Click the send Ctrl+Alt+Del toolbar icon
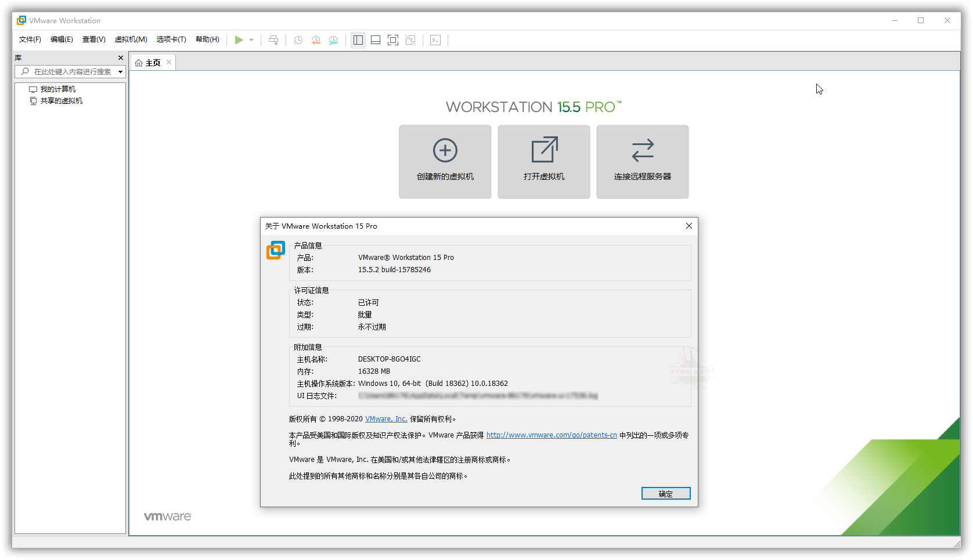The width and height of the screenshot is (973, 560). 273,40
